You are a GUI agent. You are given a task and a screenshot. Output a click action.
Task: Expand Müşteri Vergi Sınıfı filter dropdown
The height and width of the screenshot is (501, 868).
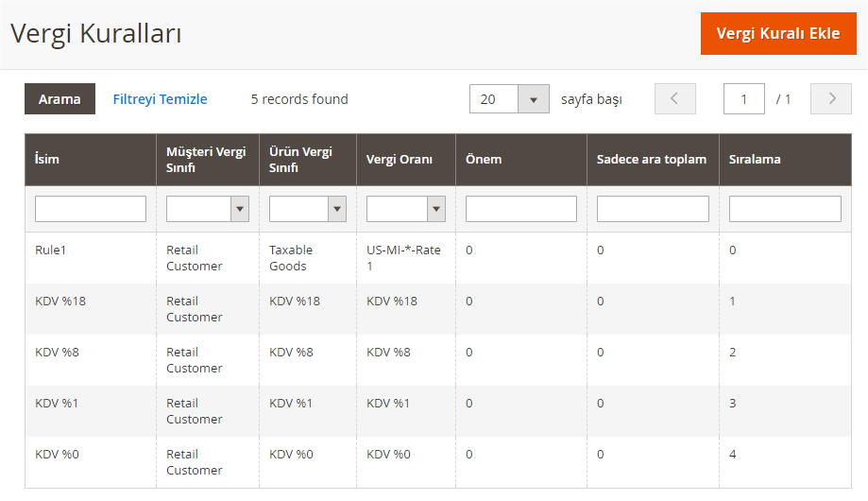(207, 209)
